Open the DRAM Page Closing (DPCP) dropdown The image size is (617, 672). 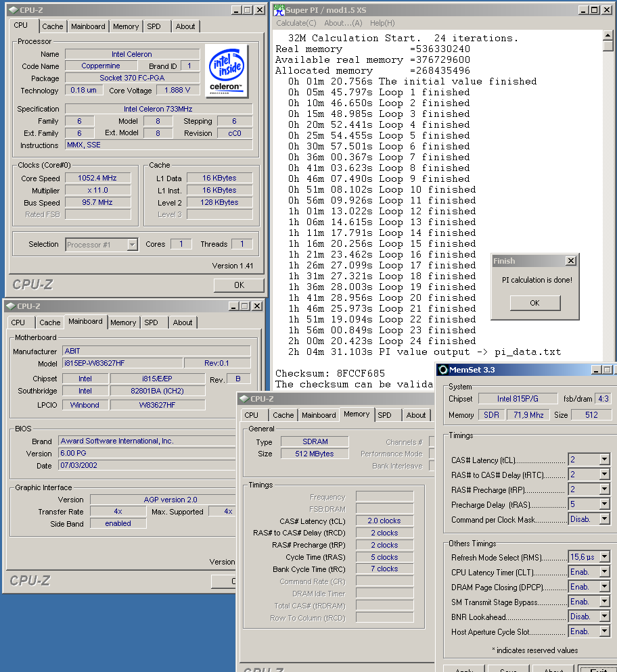point(605,587)
